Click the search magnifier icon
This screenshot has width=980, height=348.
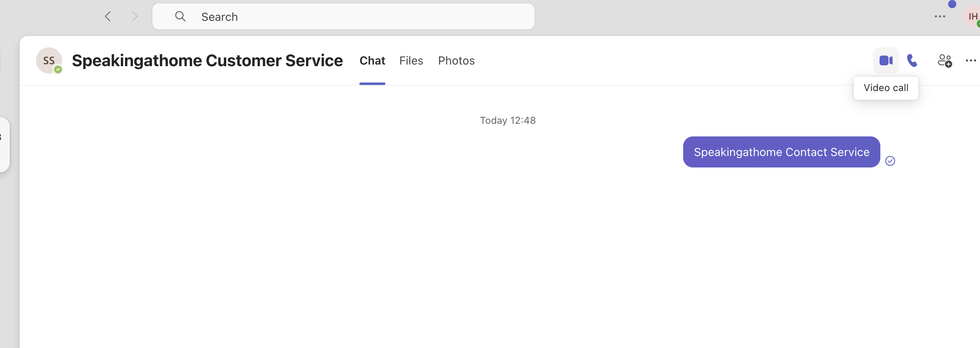tap(180, 16)
